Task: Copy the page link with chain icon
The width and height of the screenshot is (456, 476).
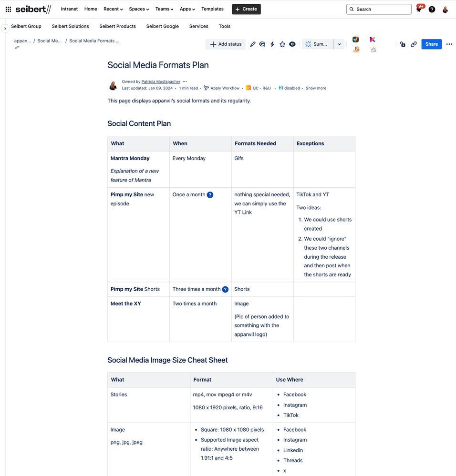Action: coord(414,44)
